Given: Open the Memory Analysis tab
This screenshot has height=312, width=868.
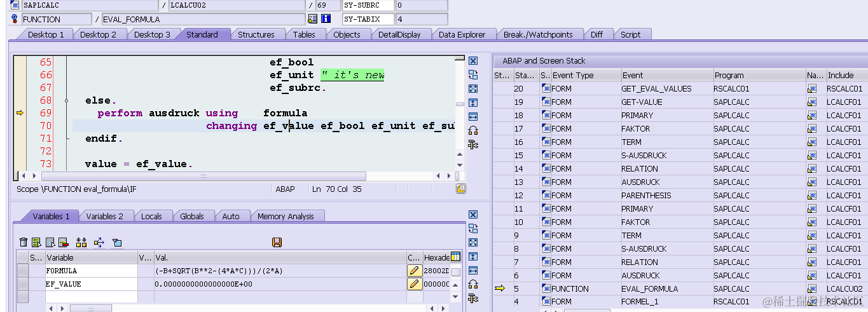Looking at the screenshot, I should pyautogui.click(x=286, y=216).
